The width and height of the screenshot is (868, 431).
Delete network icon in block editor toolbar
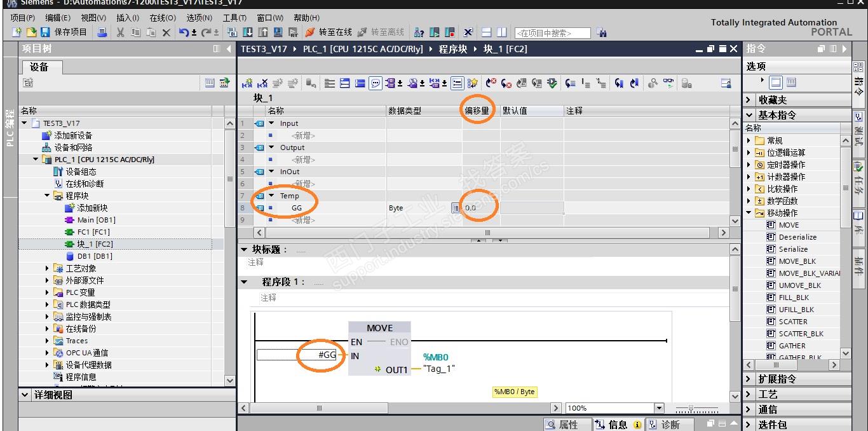tap(262, 83)
